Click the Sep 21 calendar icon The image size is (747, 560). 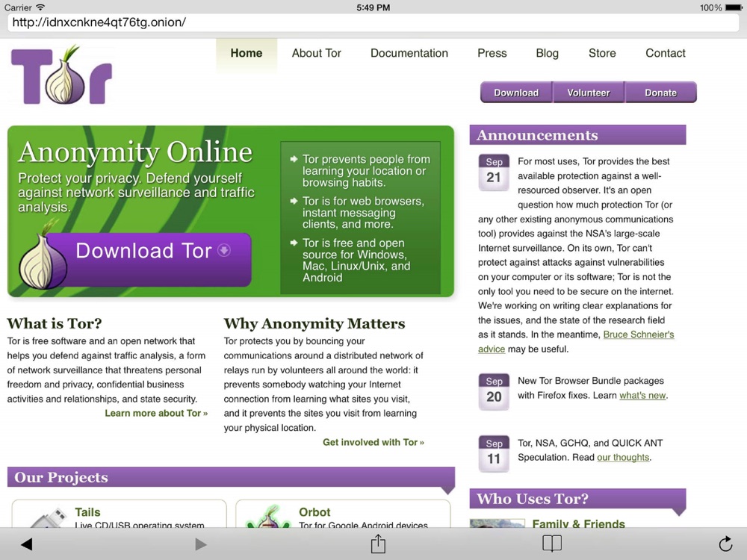pyautogui.click(x=494, y=172)
